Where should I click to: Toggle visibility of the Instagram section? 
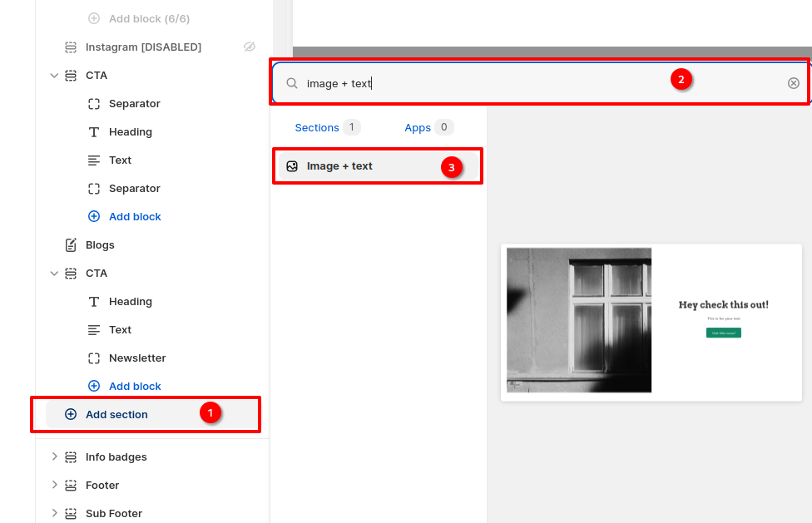(250, 47)
